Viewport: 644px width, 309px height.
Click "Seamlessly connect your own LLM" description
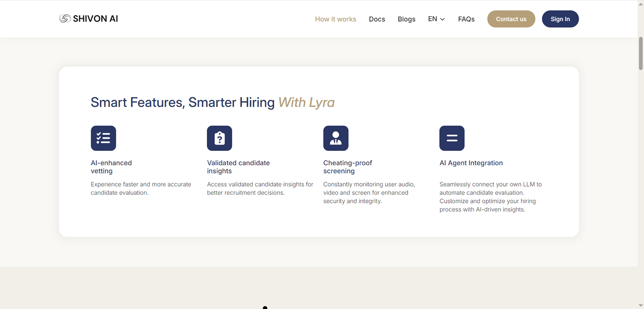pos(490,197)
